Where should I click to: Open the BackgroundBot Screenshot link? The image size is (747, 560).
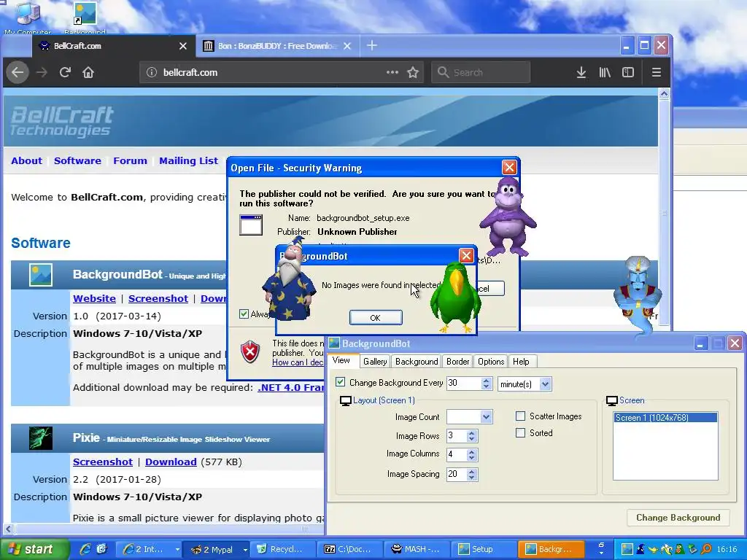coord(158,298)
